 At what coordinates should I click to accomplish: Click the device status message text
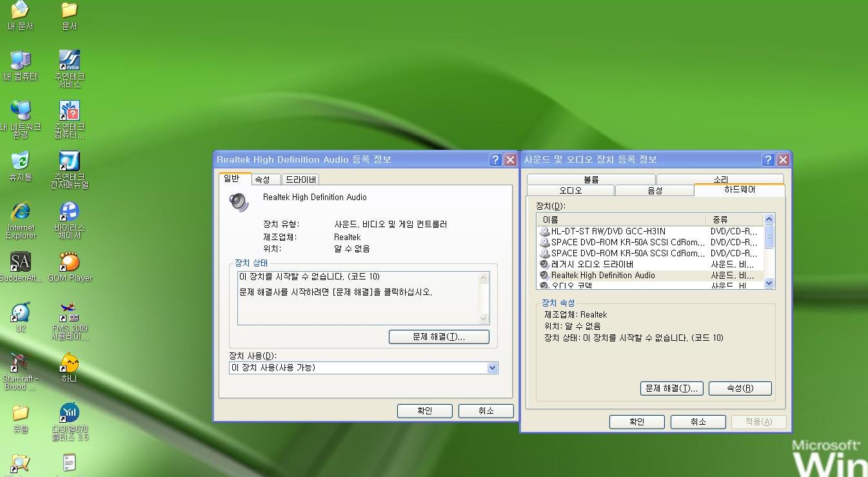[x=310, y=276]
